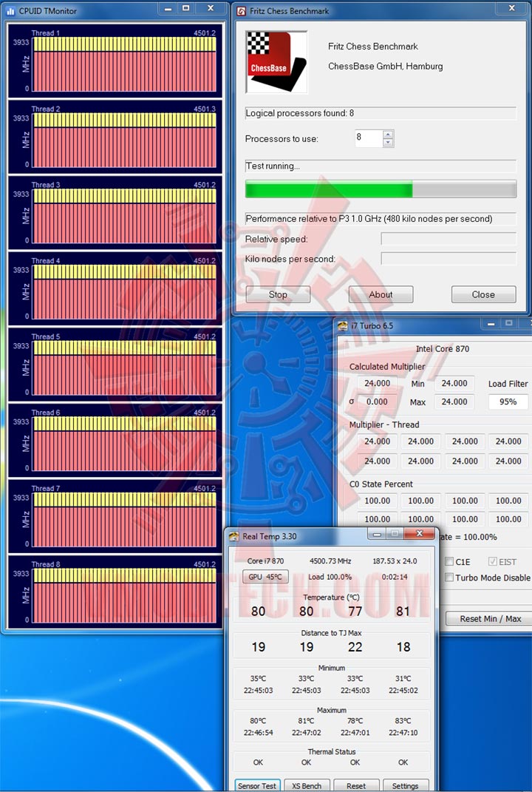Click the Thread 8 frequency graph
This screenshot has width=532, height=792.
point(125,595)
